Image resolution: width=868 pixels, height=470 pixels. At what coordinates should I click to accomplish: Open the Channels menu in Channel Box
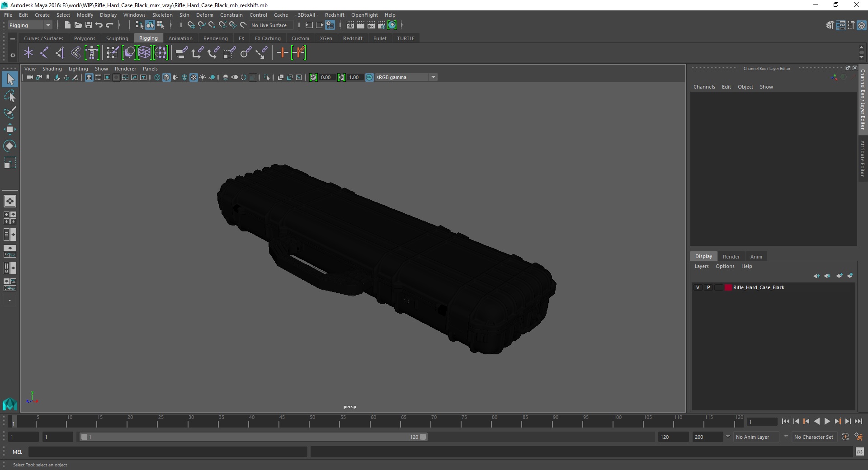pos(704,87)
